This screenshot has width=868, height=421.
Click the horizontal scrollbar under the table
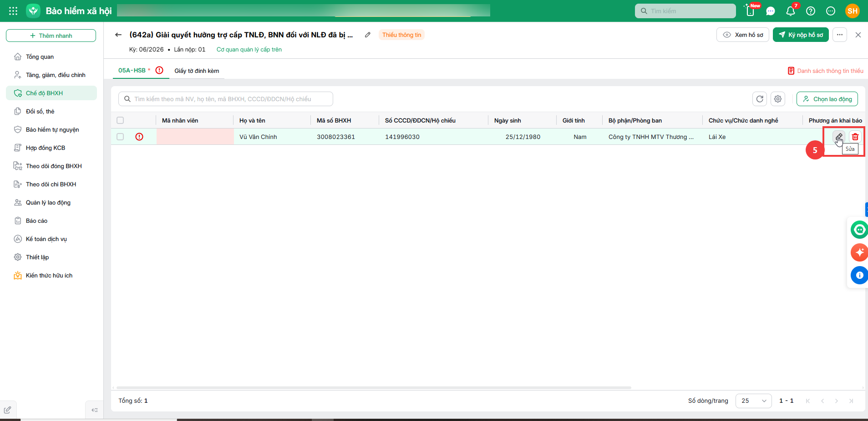[374, 388]
